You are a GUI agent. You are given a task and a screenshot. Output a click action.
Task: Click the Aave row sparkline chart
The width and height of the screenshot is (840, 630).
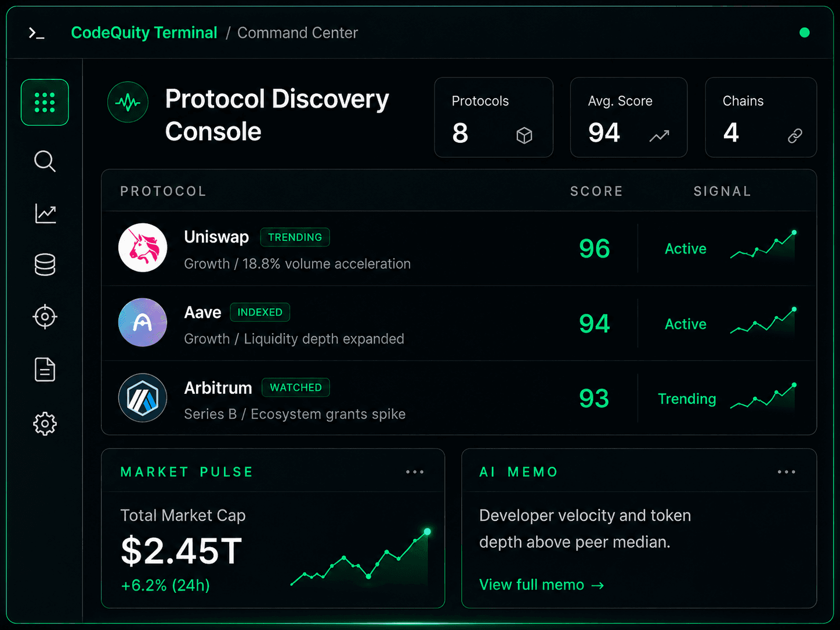763,321
